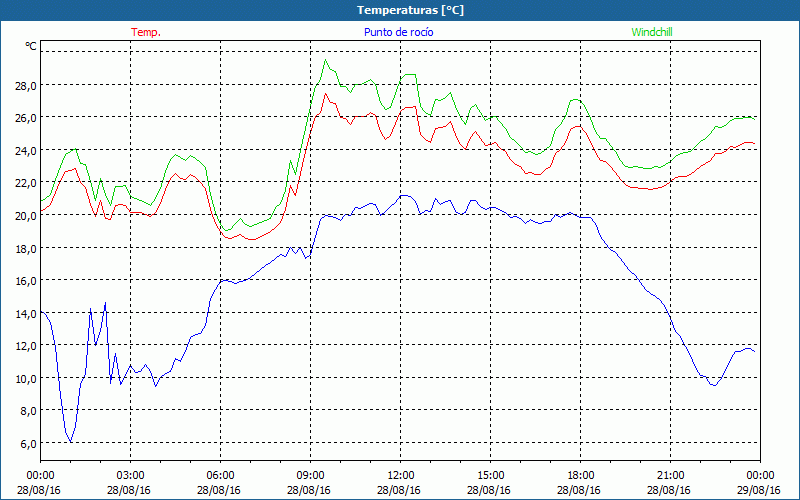Click the 24,0 y-axis value
This screenshot has height=500, width=800.
[25, 151]
